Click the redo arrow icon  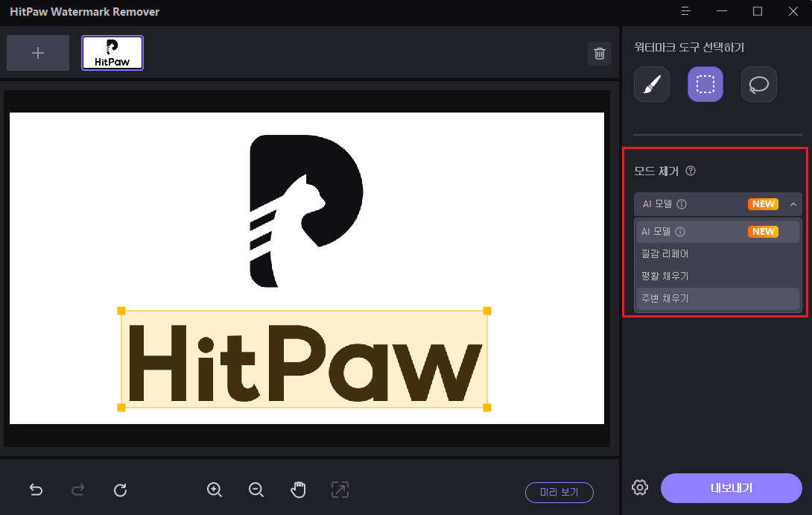[77, 490]
